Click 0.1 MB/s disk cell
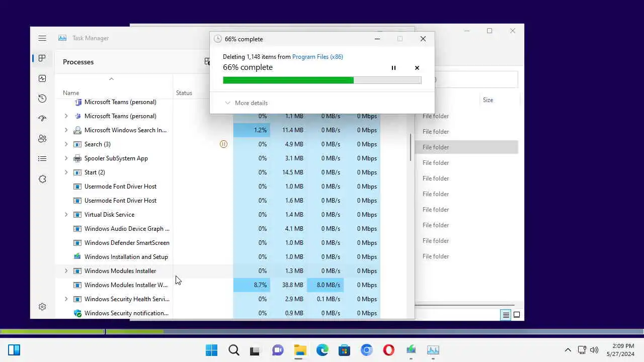 (x=325, y=299)
